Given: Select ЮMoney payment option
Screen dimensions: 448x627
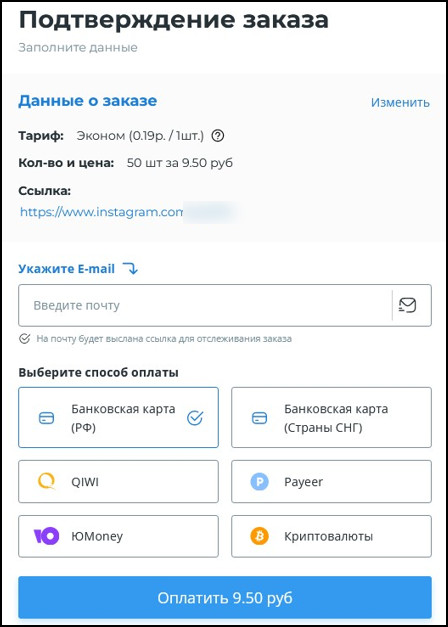Looking at the screenshot, I should click(x=118, y=536).
